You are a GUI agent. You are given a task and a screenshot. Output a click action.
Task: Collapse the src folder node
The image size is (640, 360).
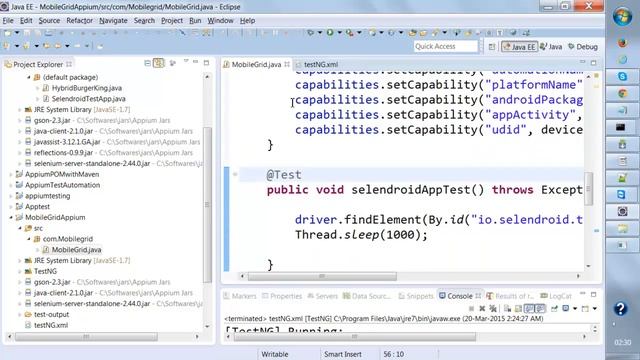tap(20, 228)
